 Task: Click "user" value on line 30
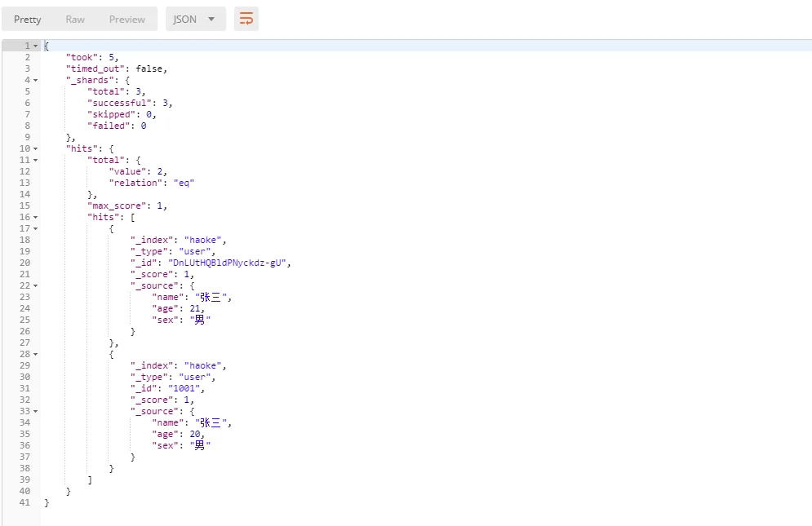pos(195,377)
